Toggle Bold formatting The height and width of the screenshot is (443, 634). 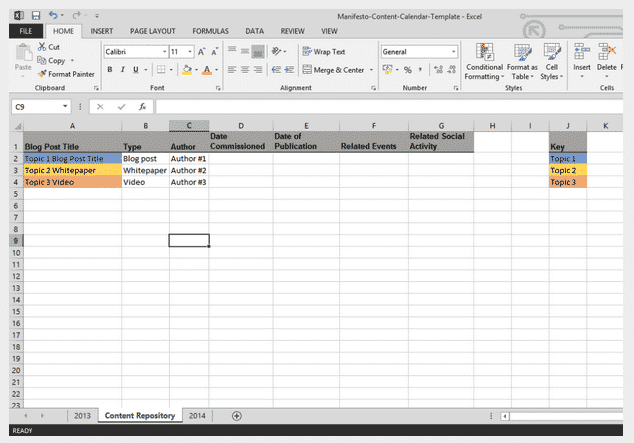(x=110, y=70)
